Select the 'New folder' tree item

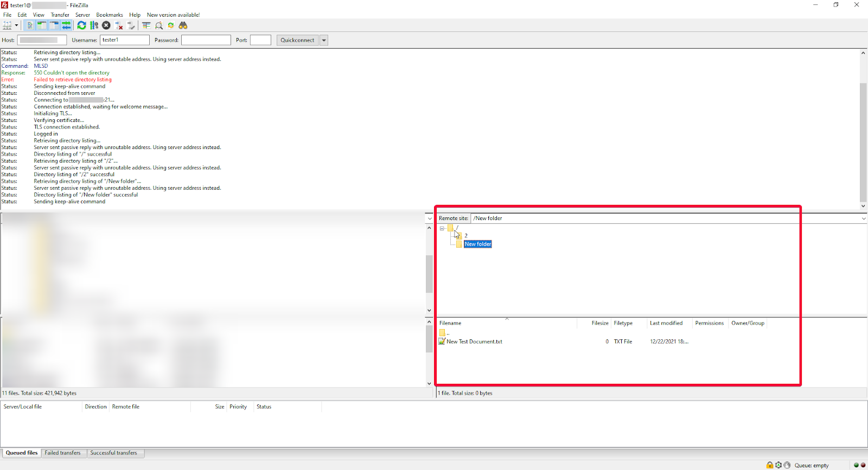click(478, 244)
